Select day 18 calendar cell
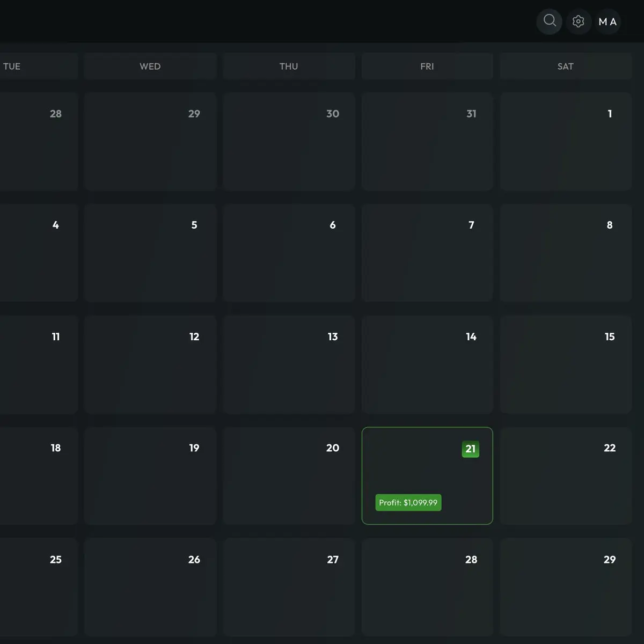Viewport: 644px width, 644px height. pyautogui.click(x=39, y=475)
